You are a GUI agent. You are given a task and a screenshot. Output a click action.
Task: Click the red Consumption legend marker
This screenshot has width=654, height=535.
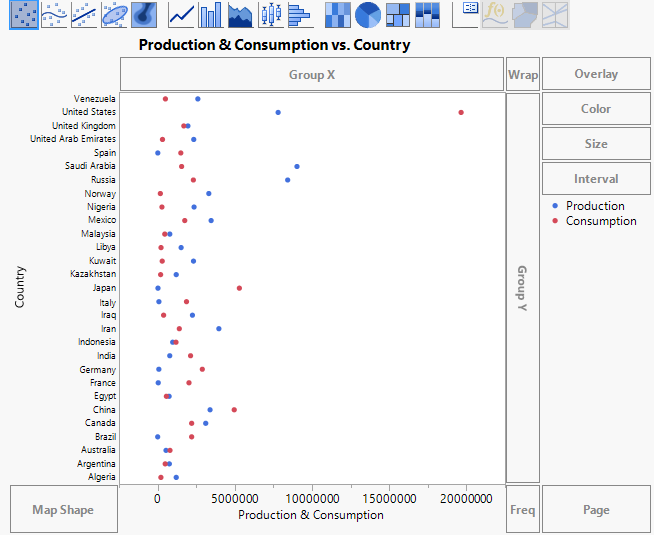(555, 221)
